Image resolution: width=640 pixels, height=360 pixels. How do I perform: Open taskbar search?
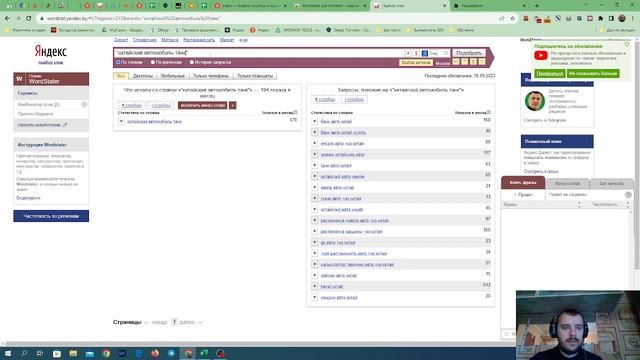coord(24,353)
